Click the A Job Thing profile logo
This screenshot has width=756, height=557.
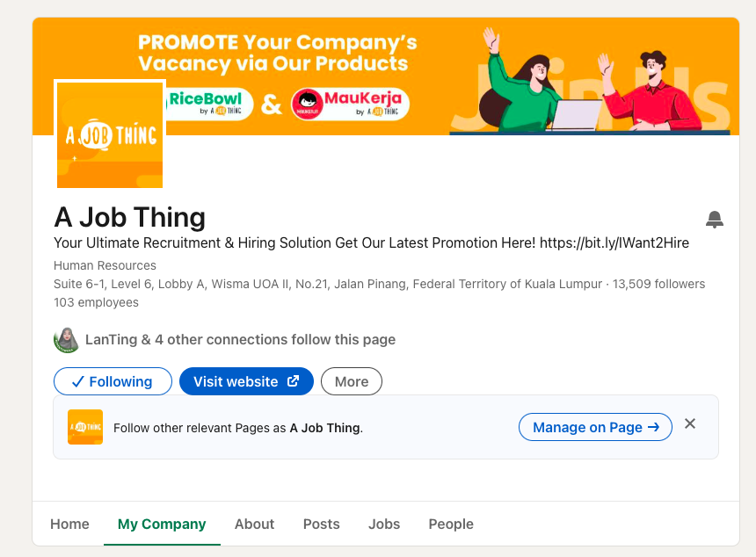[110, 134]
